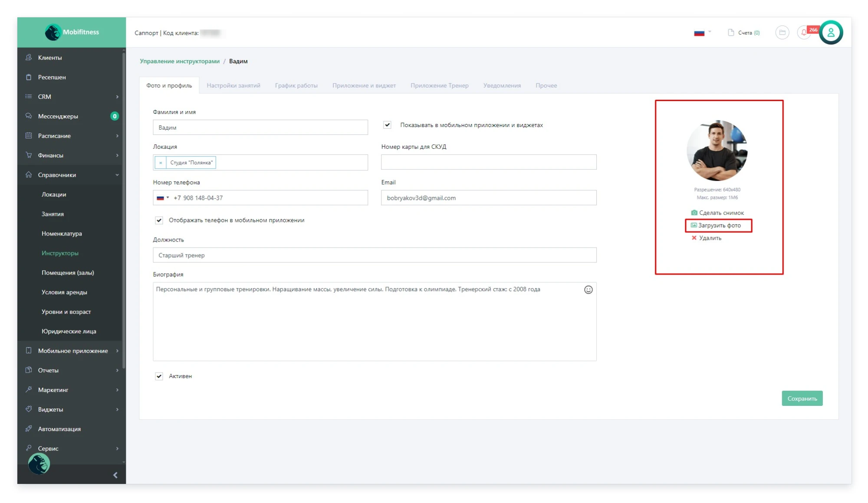Expand the Сервис menu chevron

tap(117, 448)
